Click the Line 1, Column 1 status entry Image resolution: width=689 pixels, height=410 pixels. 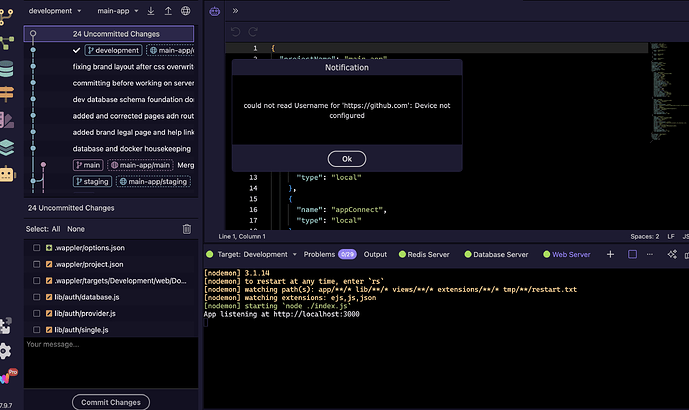(242, 236)
